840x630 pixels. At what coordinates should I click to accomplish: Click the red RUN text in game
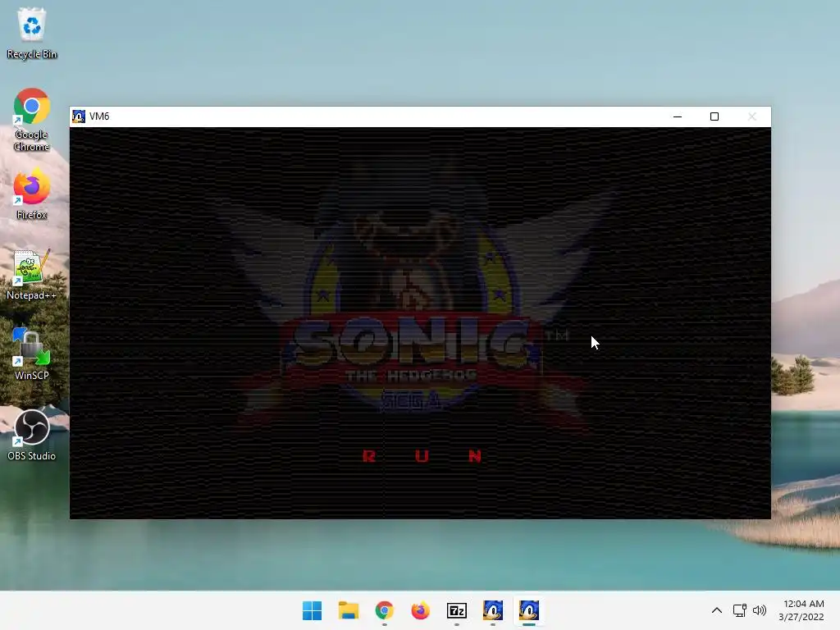pyautogui.click(x=422, y=456)
